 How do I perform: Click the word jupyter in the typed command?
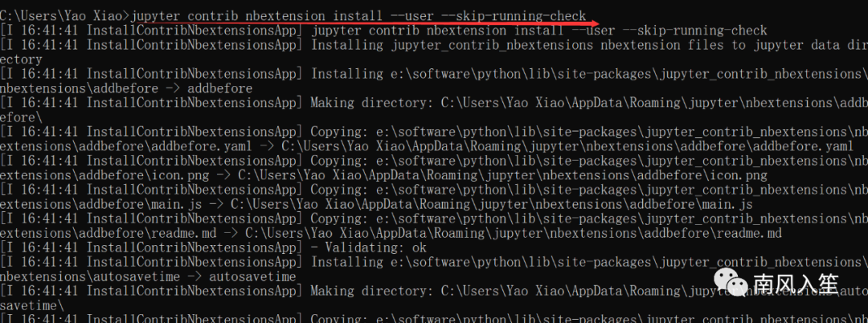(x=159, y=15)
